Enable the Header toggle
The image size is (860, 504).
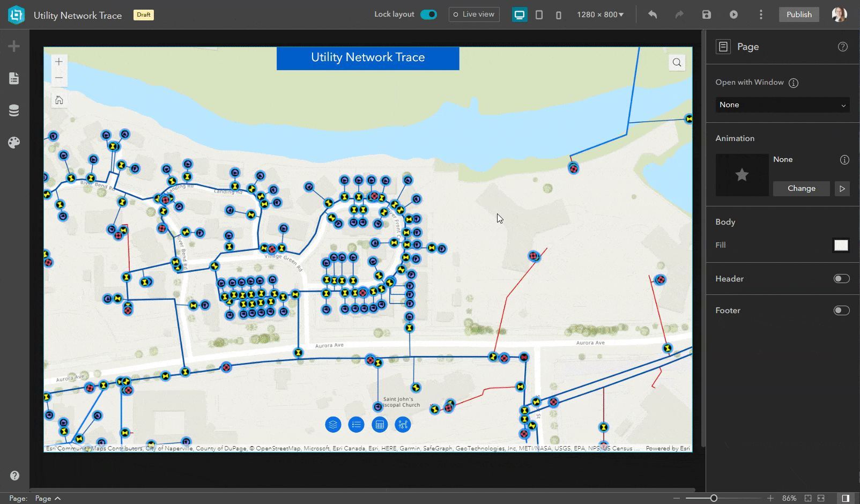[x=841, y=278]
